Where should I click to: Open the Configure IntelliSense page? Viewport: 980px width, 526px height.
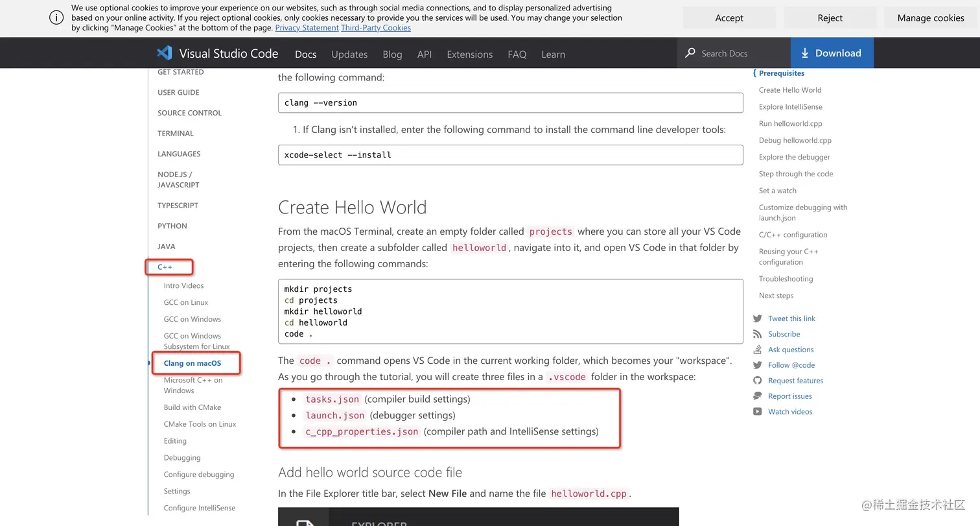200,508
